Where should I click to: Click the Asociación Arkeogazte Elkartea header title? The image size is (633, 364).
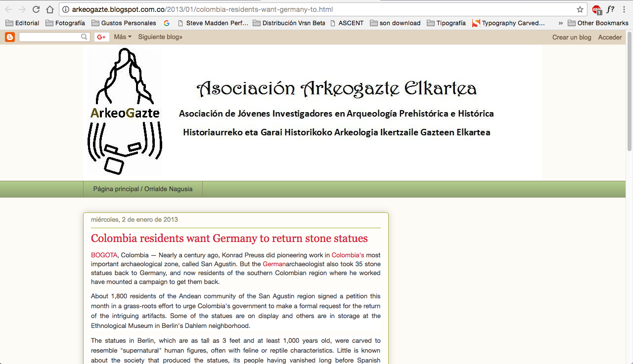pyautogui.click(x=337, y=89)
